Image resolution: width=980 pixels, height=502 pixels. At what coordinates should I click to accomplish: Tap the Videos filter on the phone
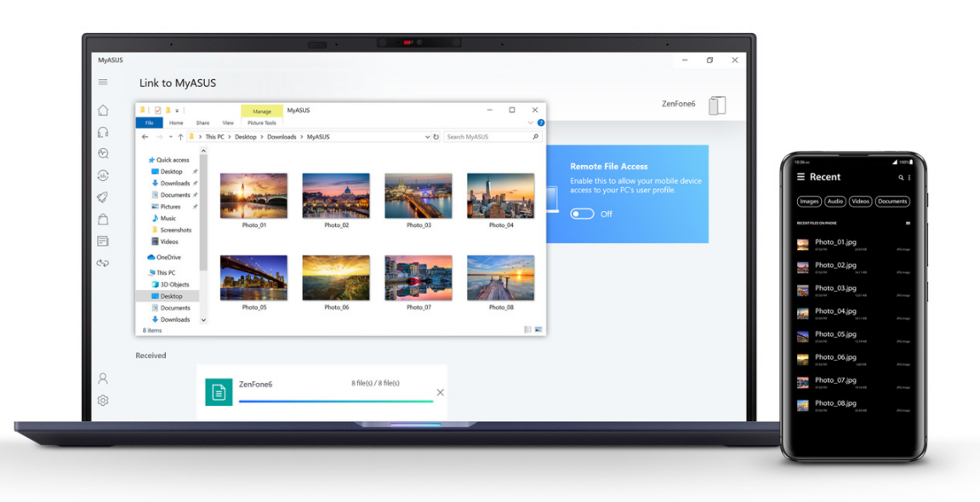[861, 202]
